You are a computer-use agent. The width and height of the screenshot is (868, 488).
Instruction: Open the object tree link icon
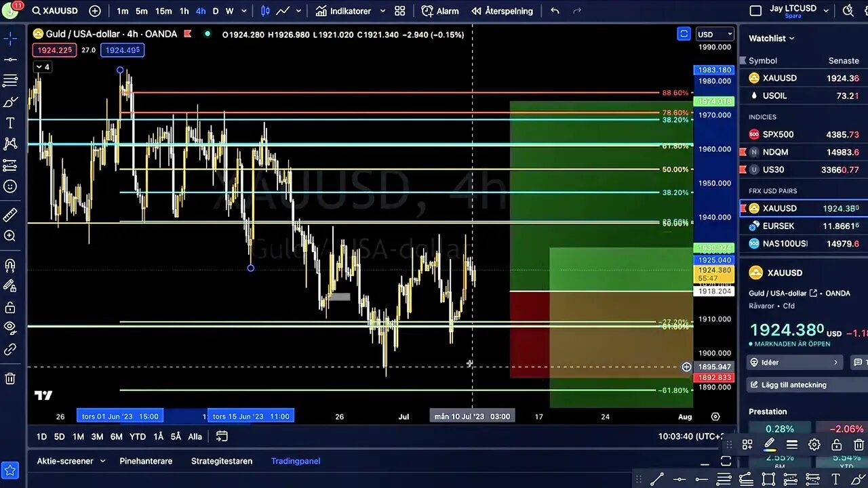tap(10, 350)
